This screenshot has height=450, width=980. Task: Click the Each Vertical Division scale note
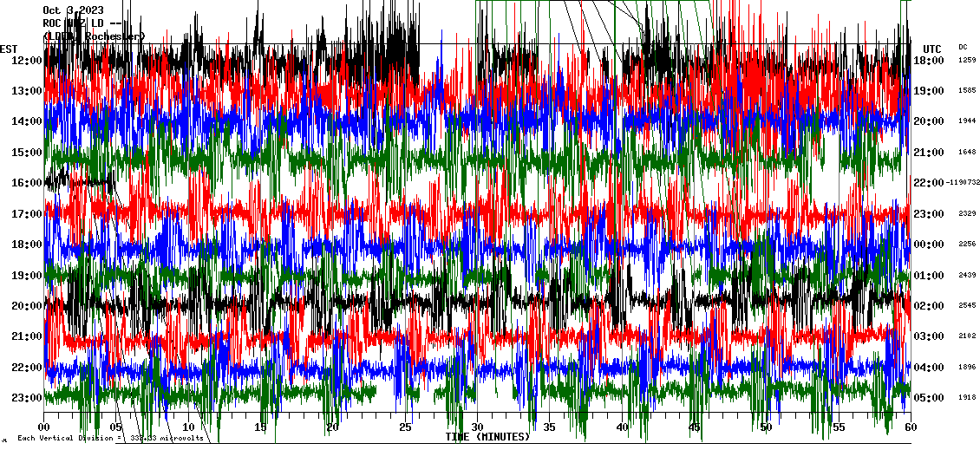pyautogui.click(x=111, y=438)
